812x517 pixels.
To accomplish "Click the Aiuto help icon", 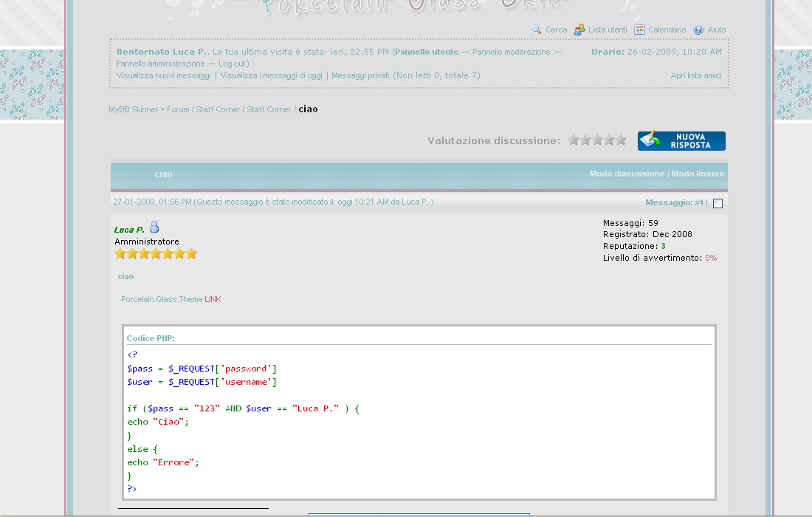I will pos(698,30).
